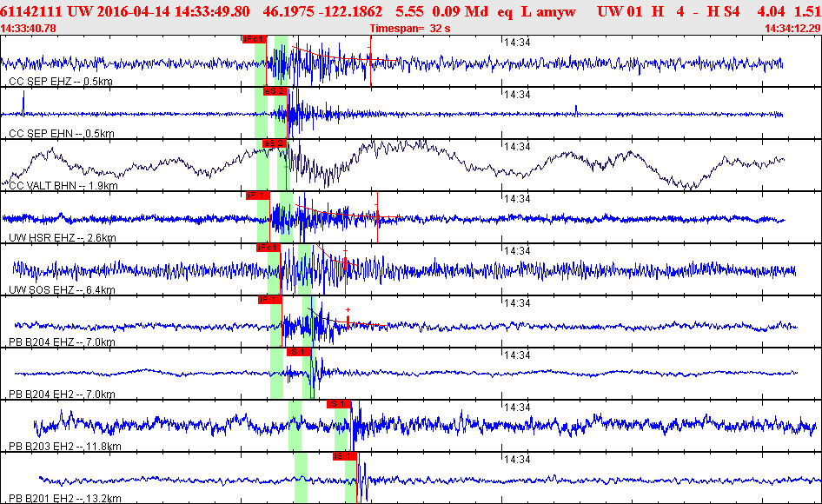Image resolution: width=822 pixels, height=504 pixels.
Task: Select the iS 1 pick flag on PB B204 EH2
Action: pos(299,352)
